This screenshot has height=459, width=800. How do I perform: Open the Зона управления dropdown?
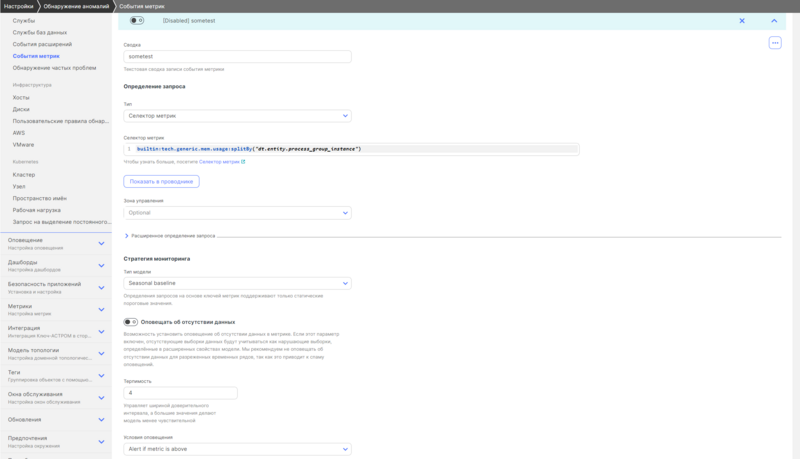pos(237,213)
